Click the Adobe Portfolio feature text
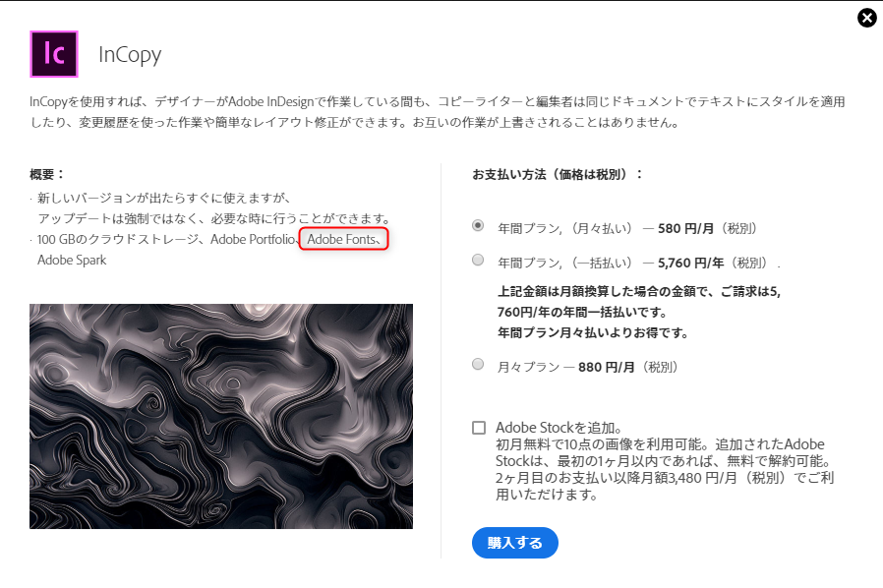Viewport: 883px width, 588px height. point(253,239)
